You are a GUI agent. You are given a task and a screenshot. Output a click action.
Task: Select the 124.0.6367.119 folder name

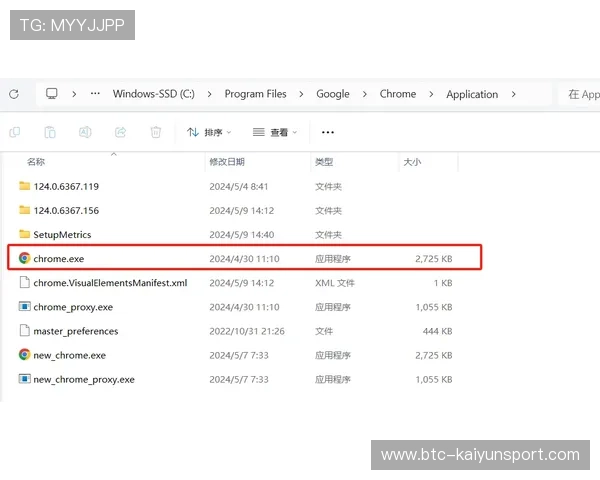point(66,186)
